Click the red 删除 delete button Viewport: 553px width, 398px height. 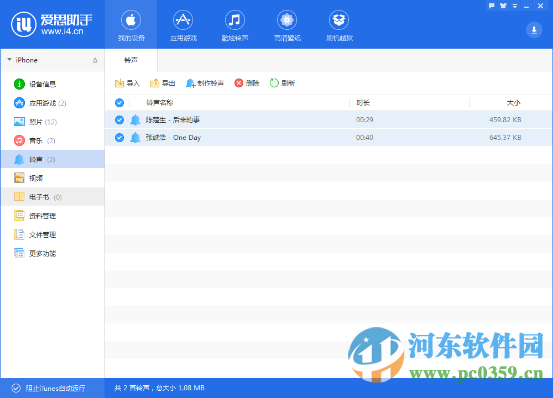pos(247,83)
